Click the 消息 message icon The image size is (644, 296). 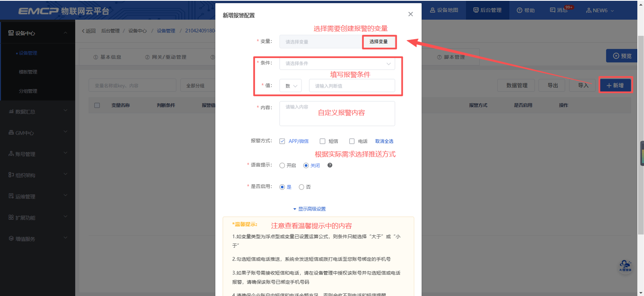pos(552,10)
